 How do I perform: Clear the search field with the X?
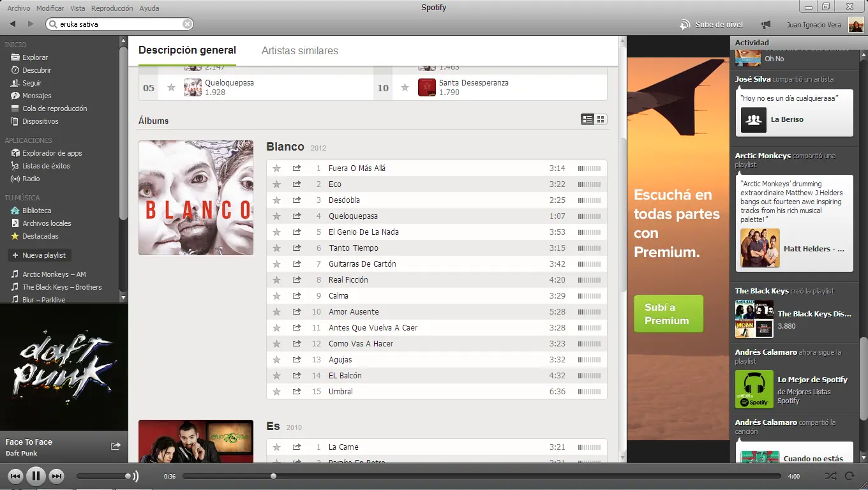[187, 24]
